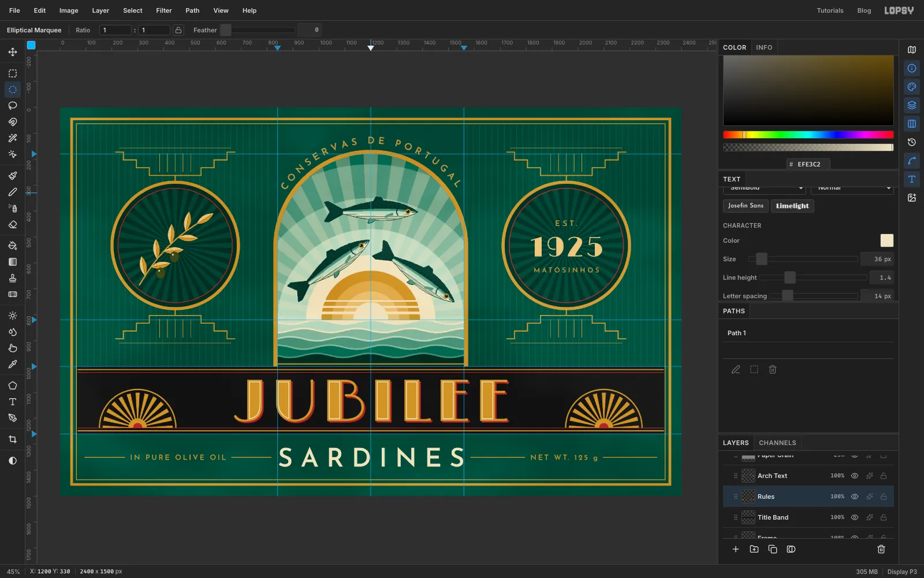Choose the Limelight font button
Viewport: 924px width, 578px height.
click(792, 206)
